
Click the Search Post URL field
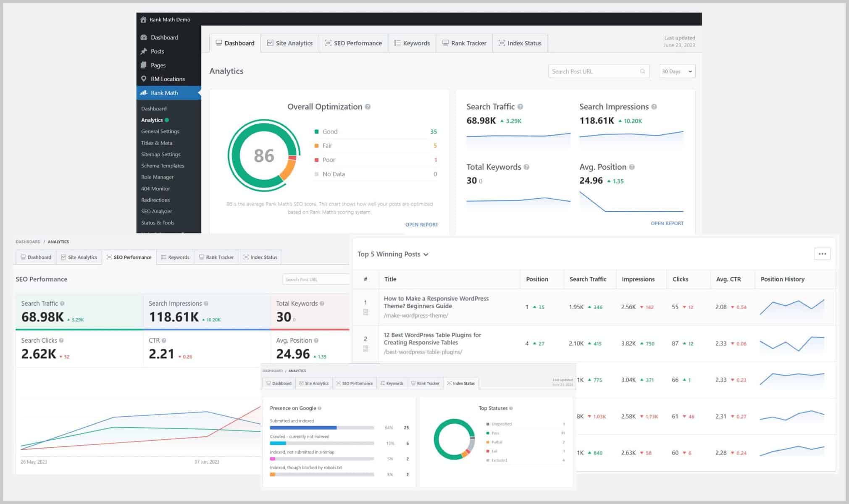click(592, 71)
